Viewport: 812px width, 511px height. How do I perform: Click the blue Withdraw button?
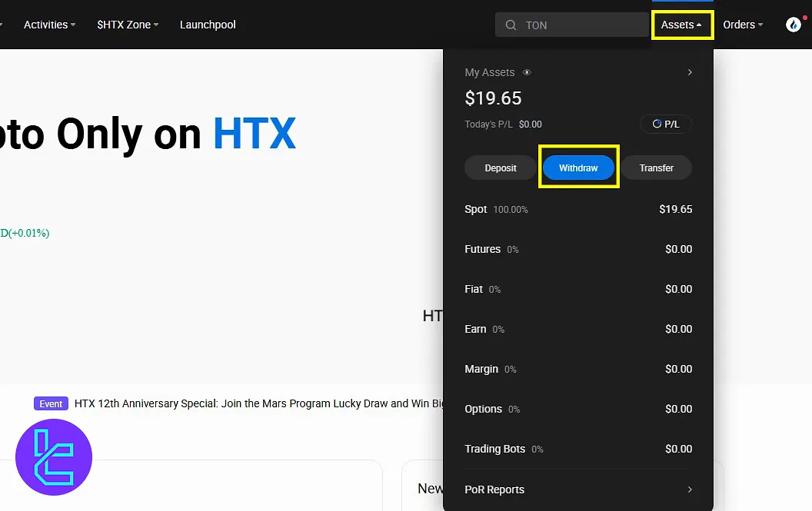pos(578,168)
